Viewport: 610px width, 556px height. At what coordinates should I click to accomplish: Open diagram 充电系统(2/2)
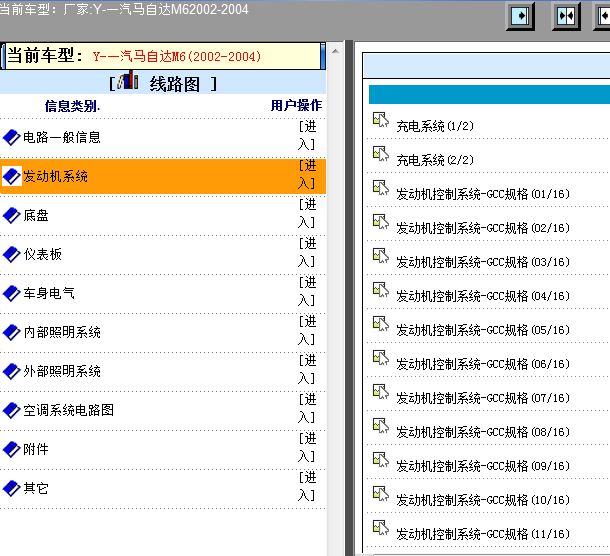[x=435, y=160]
